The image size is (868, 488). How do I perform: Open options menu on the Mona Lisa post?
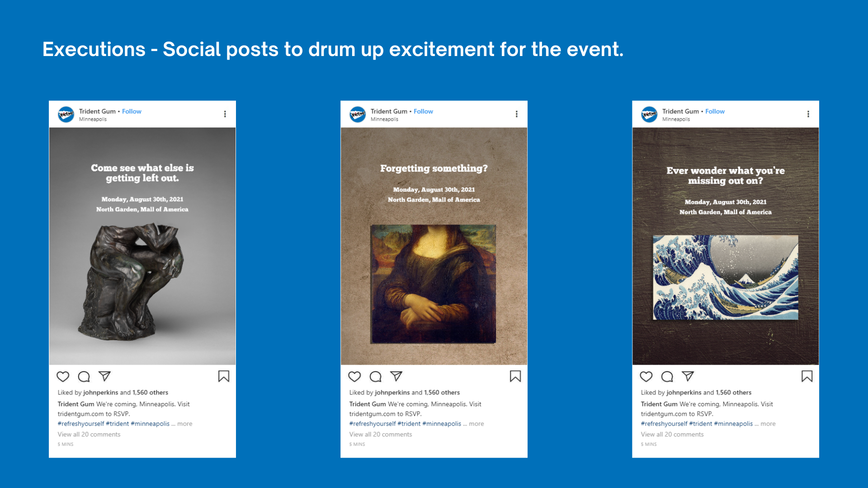pos(517,114)
